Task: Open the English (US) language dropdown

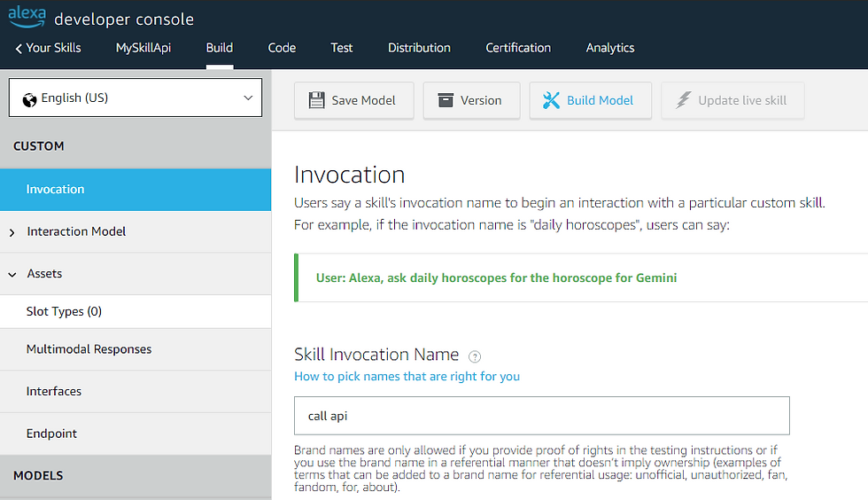Action: coord(135,98)
